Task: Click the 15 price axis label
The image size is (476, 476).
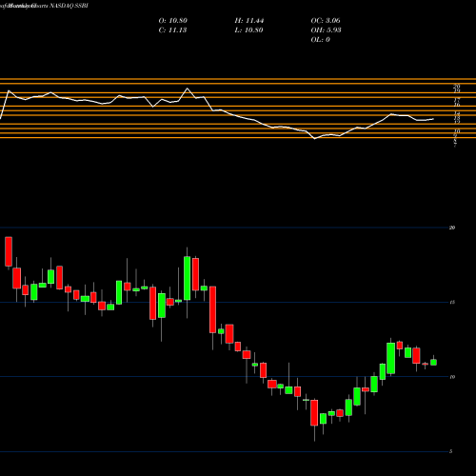Action: point(452,302)
